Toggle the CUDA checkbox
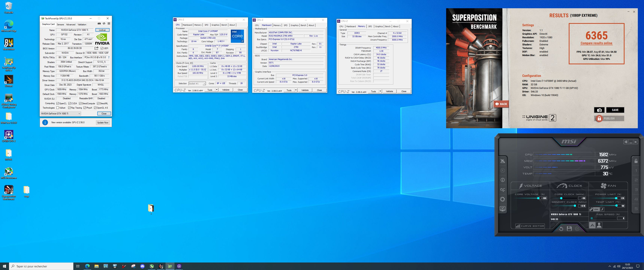The height and width of the screenshot is (270, 644). click(x=70, y=103)
